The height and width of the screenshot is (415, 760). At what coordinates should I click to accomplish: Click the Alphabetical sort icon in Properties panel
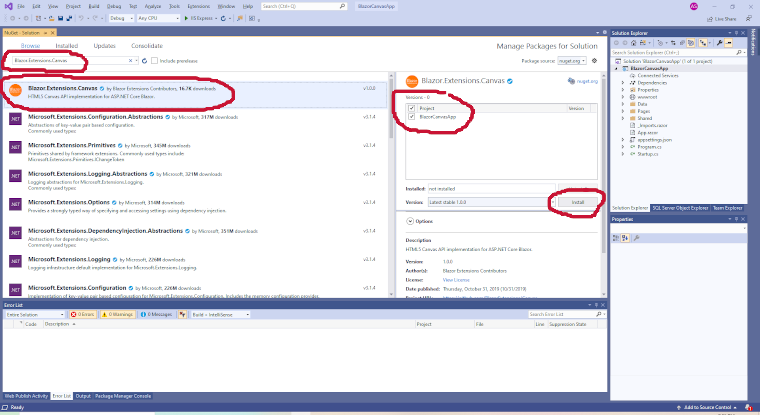tap(625, 238)
